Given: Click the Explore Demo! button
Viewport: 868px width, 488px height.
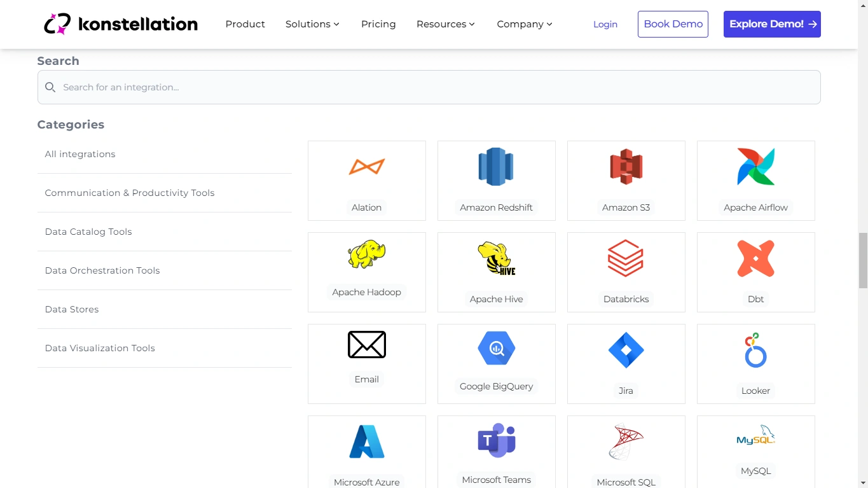Looking at the screenshot, I should point(772,24).
